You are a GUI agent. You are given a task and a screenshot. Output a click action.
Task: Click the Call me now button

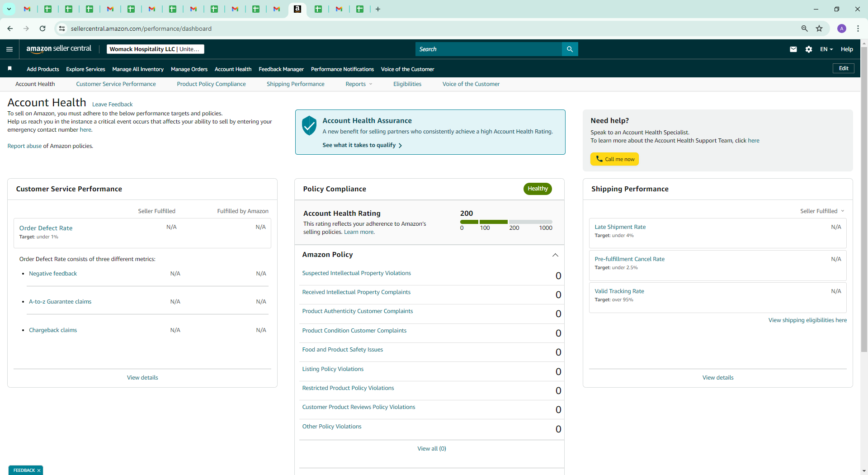pyautogui.click(x=614, y=159)
